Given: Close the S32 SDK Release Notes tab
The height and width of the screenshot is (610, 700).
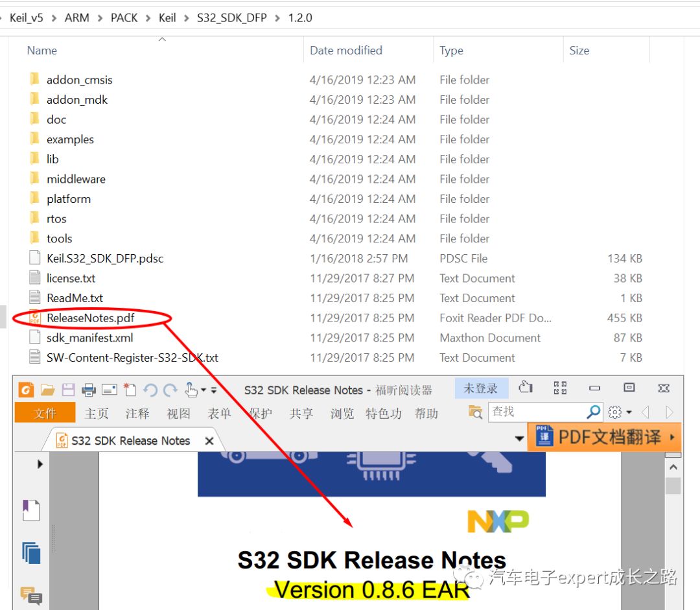Looking at the screenshot, I should click(209, 441).
